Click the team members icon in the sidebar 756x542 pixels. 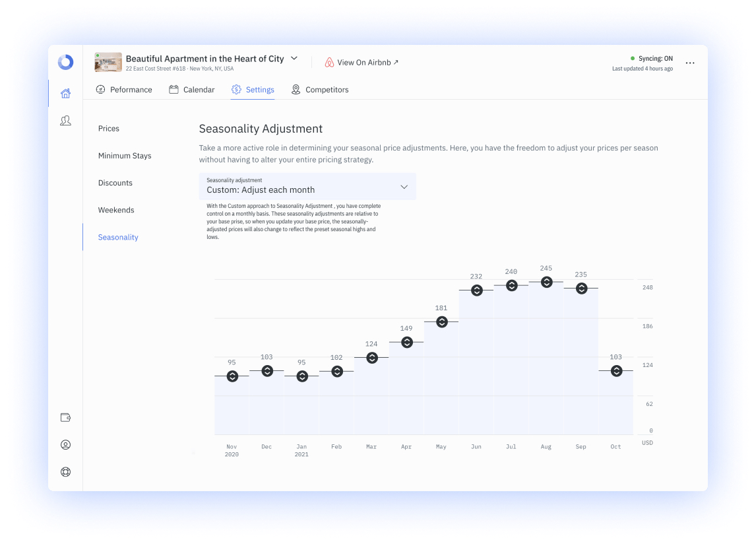65,120
